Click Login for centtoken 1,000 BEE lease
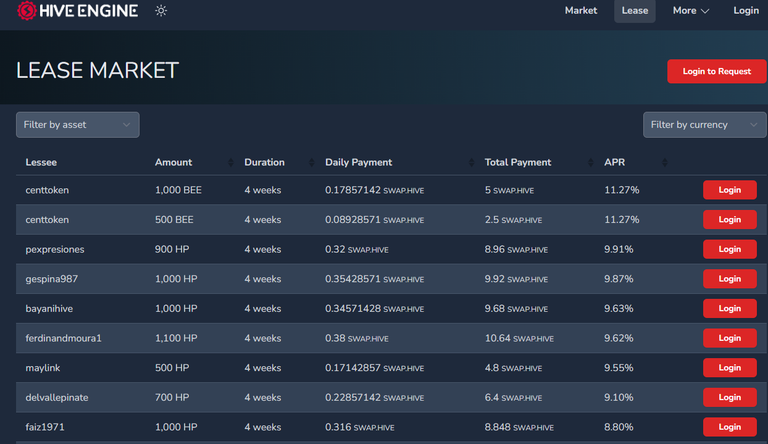Image resolution: width=768 pixels, height=444 pixels. point(730,190)
